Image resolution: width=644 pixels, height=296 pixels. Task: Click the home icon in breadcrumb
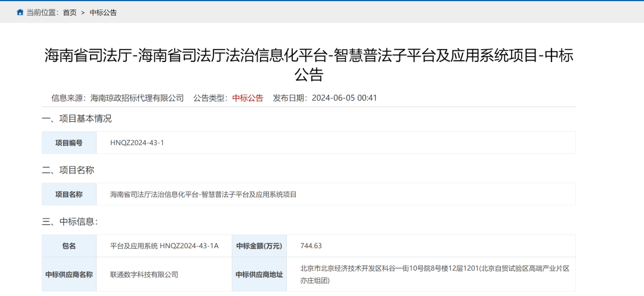20,13
